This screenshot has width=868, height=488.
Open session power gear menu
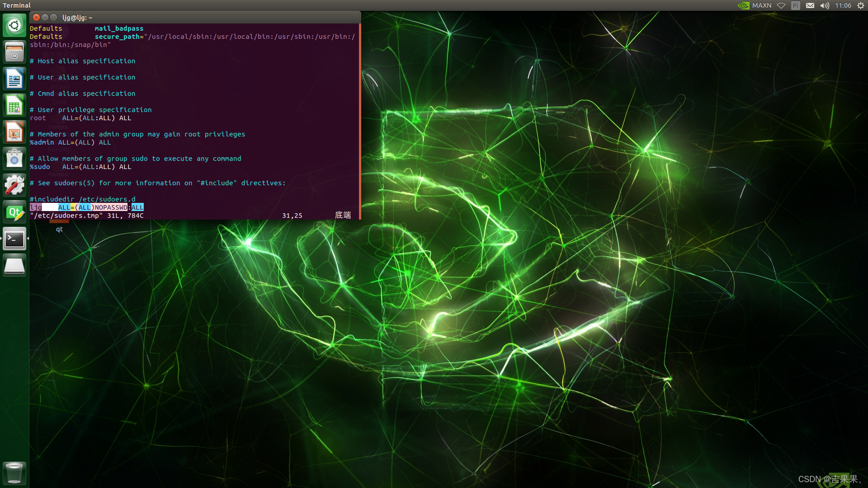[861, 5]
